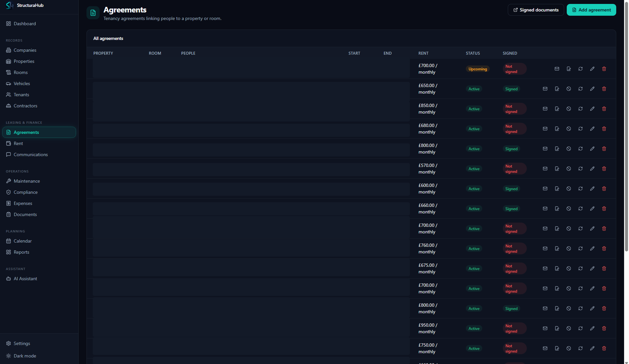Viewport: 629px width, 364px height.
Task: Click envelope icon in the £660.00 row
Action: pos(545,209)
